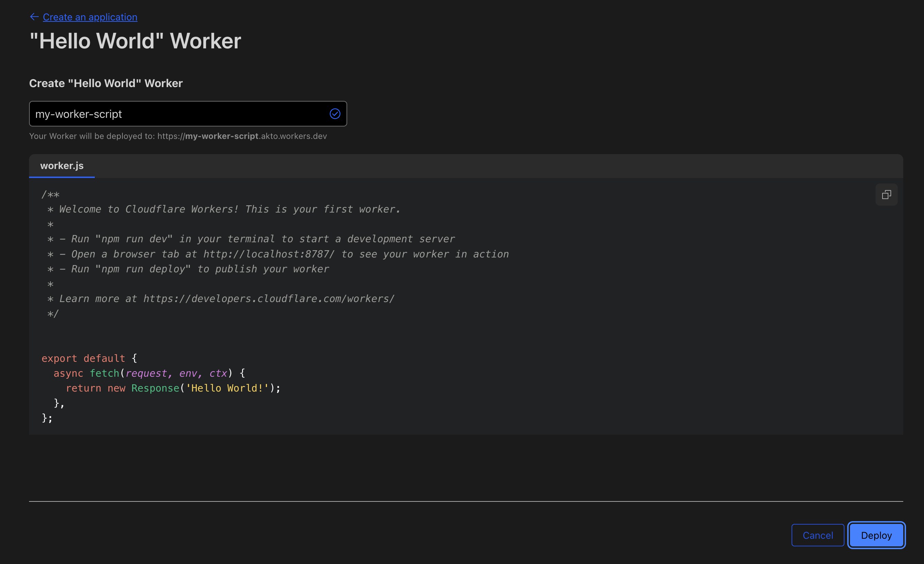Click the Create "Hello World" Worker subheading
This screenshot has height=564, width=924.
pos(106,83)
